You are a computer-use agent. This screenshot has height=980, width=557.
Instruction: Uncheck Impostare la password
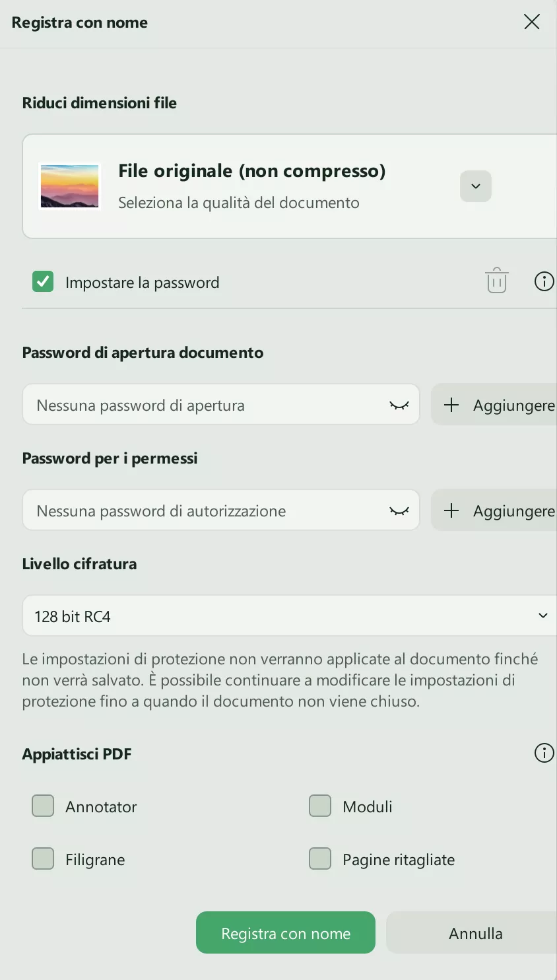[42, 281]
